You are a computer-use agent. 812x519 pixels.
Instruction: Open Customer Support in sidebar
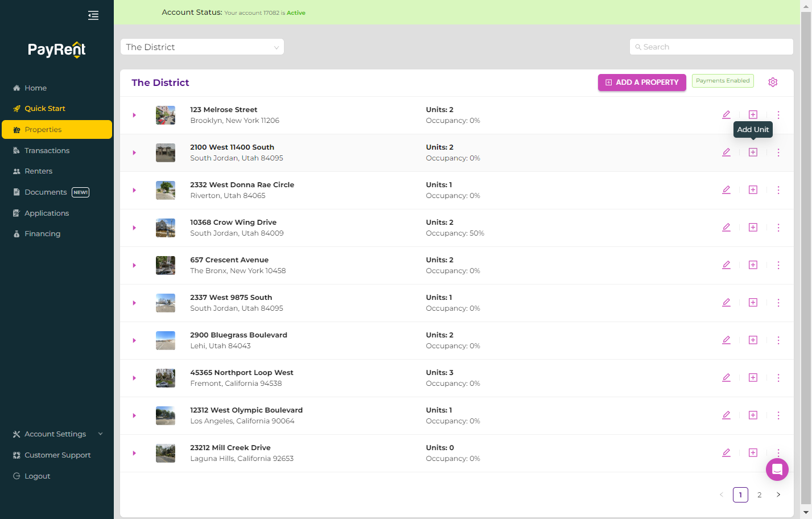coord(57,455)
